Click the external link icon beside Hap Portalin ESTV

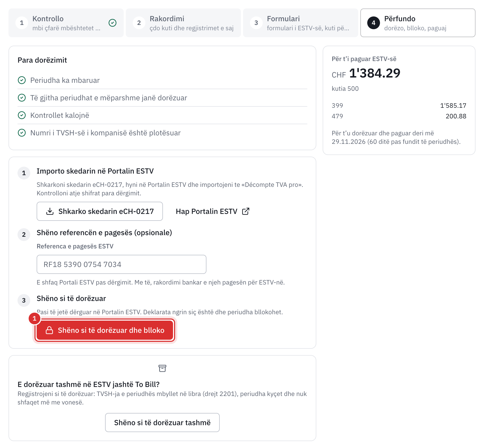246,211
